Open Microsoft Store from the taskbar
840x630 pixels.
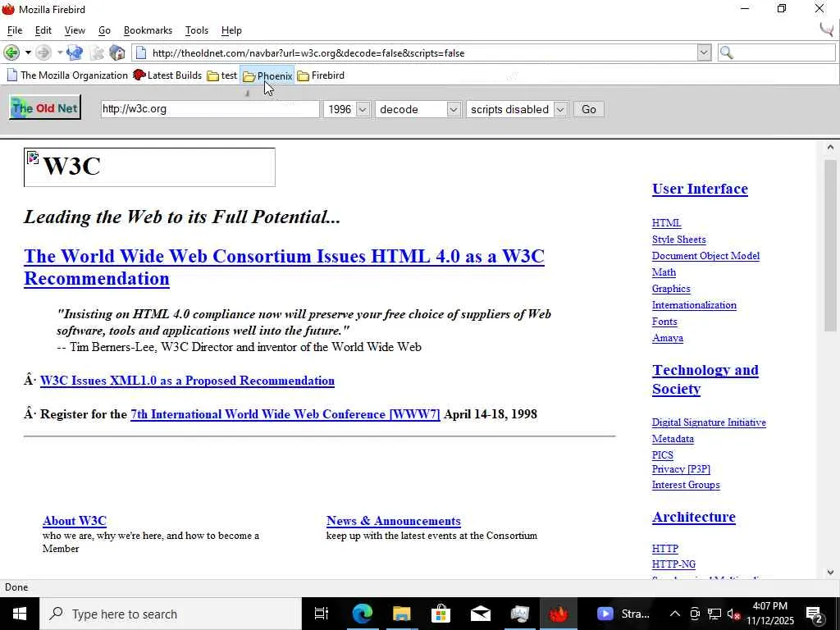click(x=441, y=614)
